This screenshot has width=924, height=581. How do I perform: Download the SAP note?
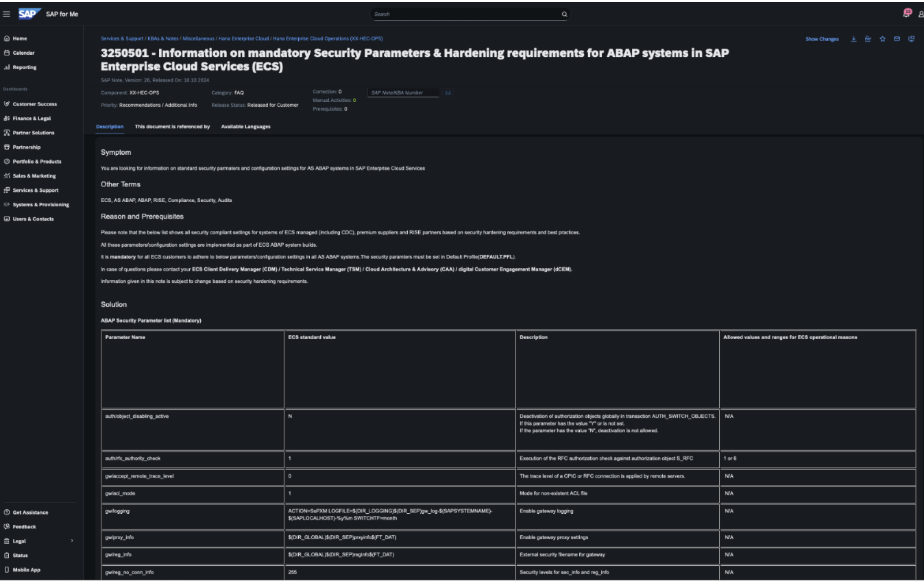tap(853, 39)
